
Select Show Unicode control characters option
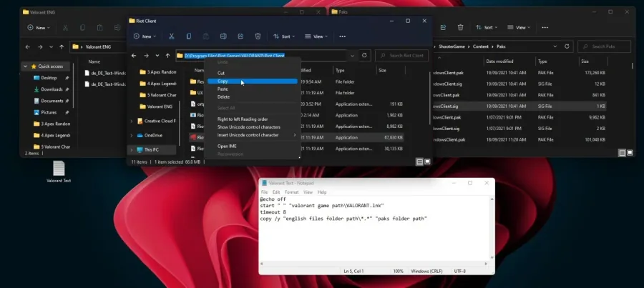[x=252, y=127]
